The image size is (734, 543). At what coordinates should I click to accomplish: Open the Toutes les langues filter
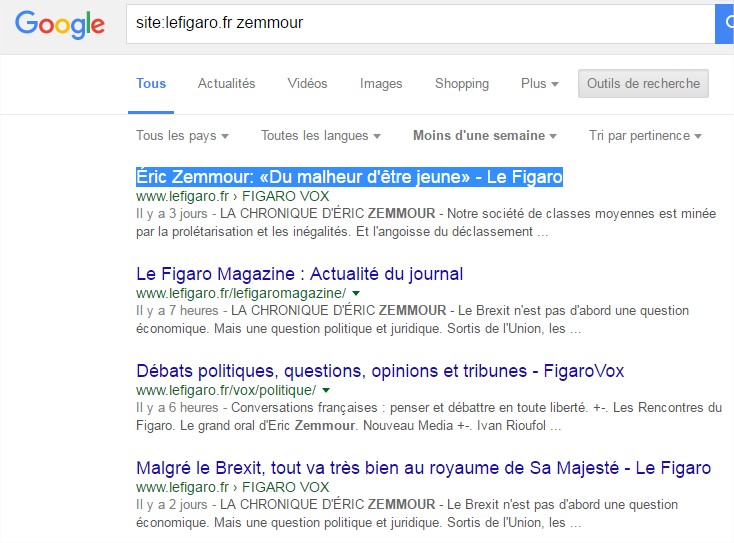(321, 135)
